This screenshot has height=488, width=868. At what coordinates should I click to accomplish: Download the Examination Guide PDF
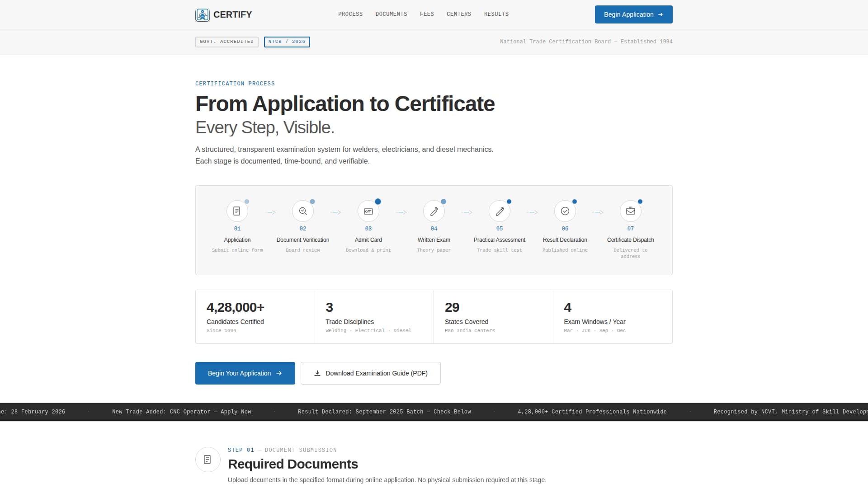point(370,373)
